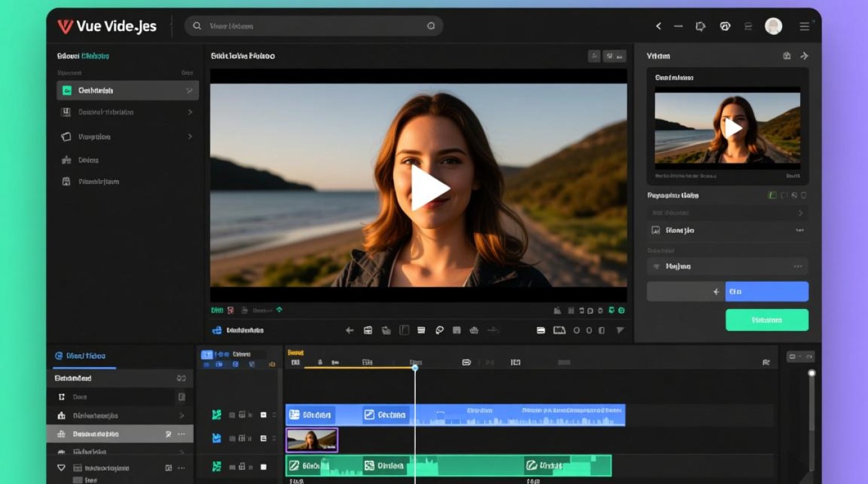Click the minus icon in the top header
The height and width of the screenshot is (484, 868).
(679, 26)
